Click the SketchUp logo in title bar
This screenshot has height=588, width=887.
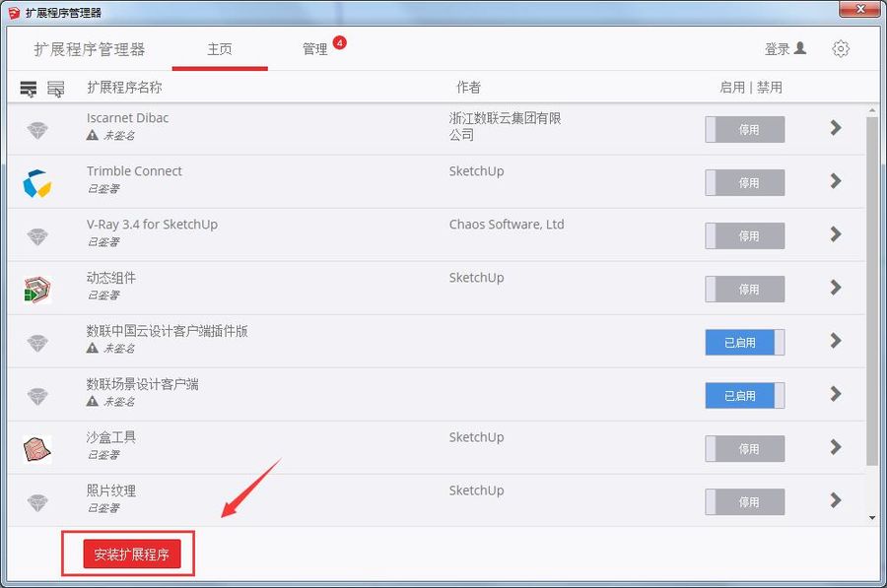[x=14, y=13]
